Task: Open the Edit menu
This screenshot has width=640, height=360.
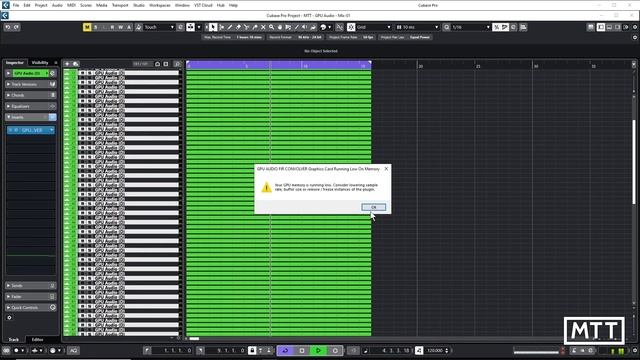Action: pos(27,5)
